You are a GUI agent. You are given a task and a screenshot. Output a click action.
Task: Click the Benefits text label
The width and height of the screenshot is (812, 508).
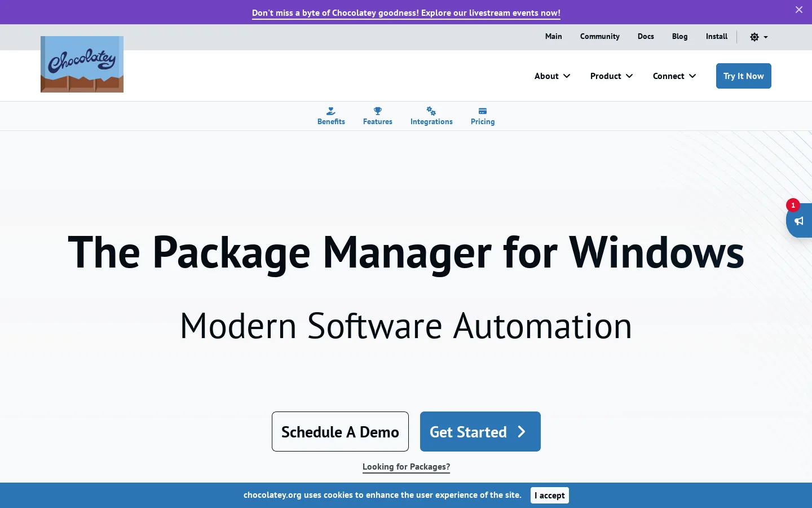331,122
